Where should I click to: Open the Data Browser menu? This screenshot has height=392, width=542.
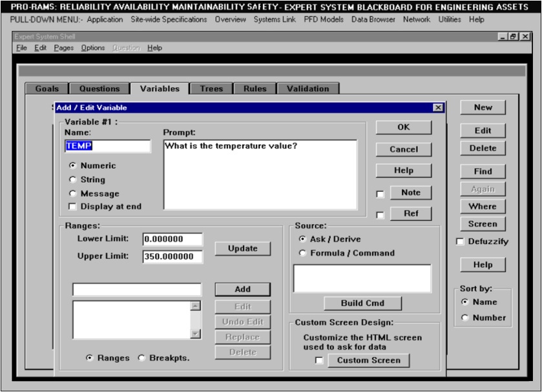click(373, 19)
